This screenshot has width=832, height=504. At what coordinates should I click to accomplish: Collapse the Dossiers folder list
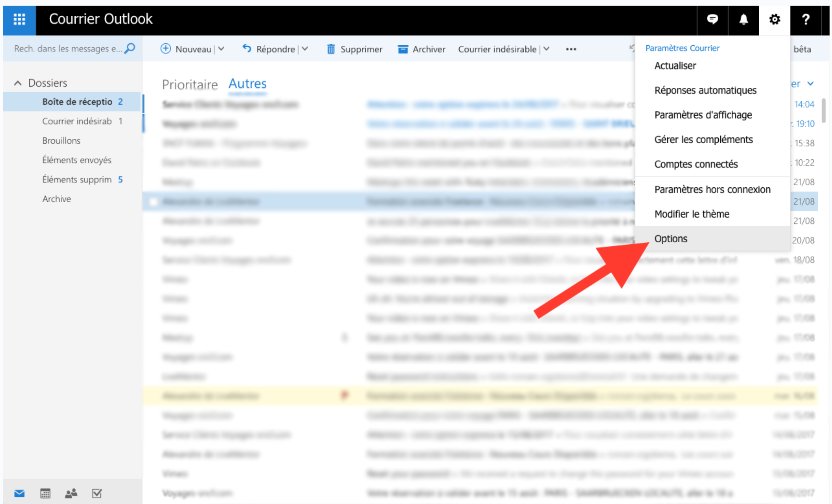click(x=18, y=83)
